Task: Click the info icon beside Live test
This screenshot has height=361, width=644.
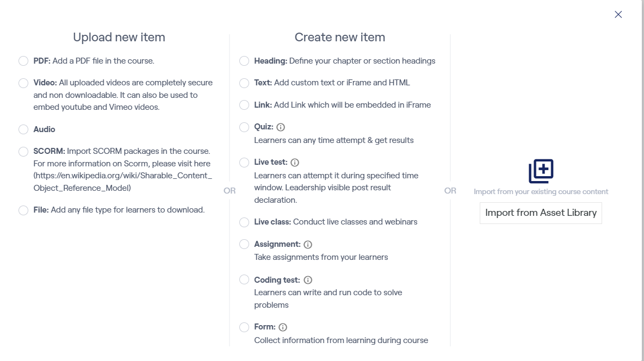Action: [x=295, y=163]
